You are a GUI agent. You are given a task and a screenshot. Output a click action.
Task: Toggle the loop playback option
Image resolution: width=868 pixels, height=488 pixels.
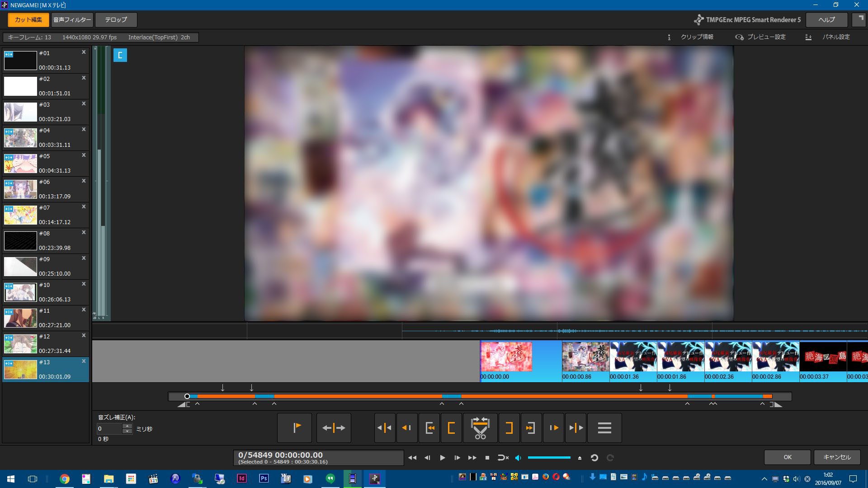(503, 458)
